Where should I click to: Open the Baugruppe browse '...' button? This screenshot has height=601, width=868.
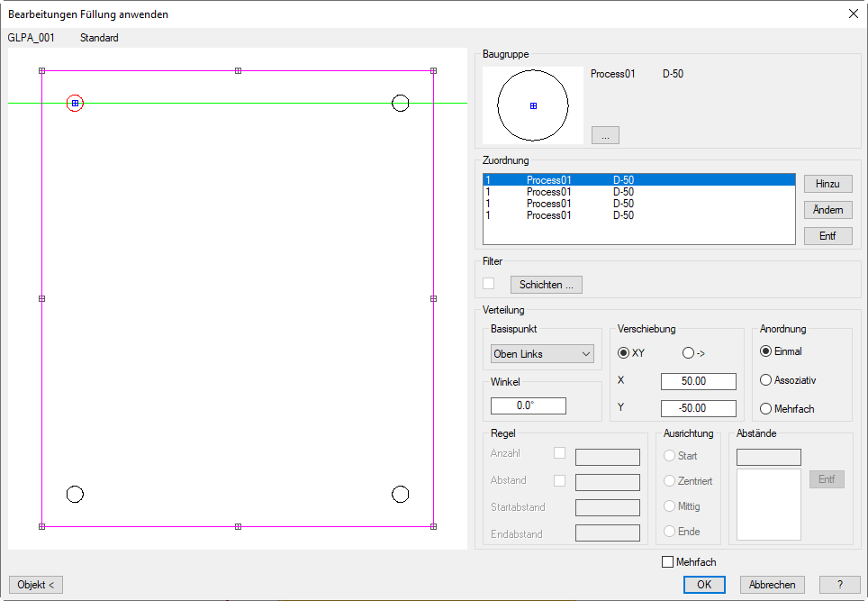pos(605,135)
